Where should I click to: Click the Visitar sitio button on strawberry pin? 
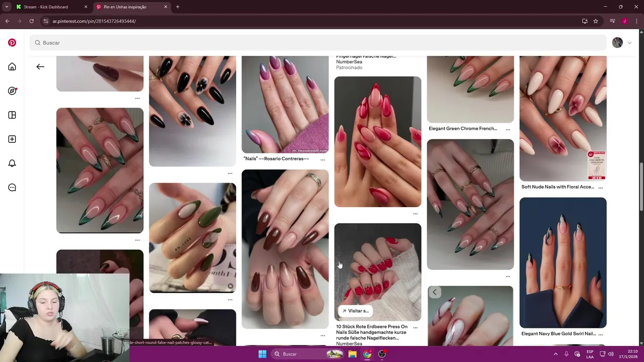pyautogui.click(x=355, y=311)
